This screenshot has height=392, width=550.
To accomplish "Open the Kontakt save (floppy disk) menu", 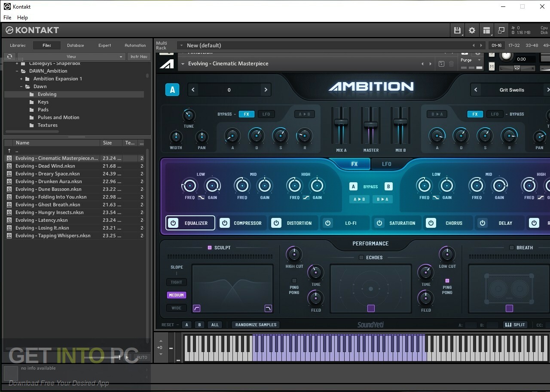I will click(457, 30).
